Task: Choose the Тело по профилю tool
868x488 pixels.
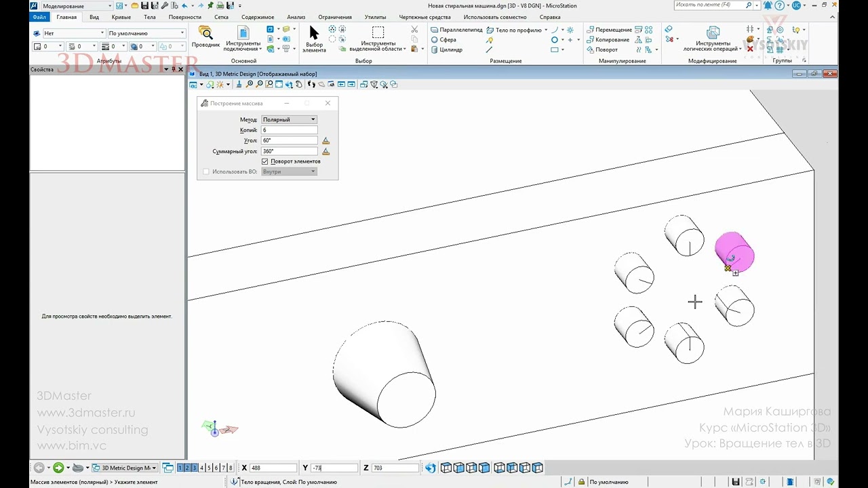Action: point(514,30)
